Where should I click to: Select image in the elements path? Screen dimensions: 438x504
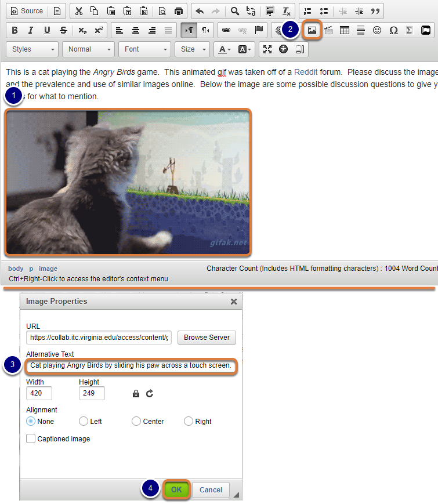click(48, 269)
